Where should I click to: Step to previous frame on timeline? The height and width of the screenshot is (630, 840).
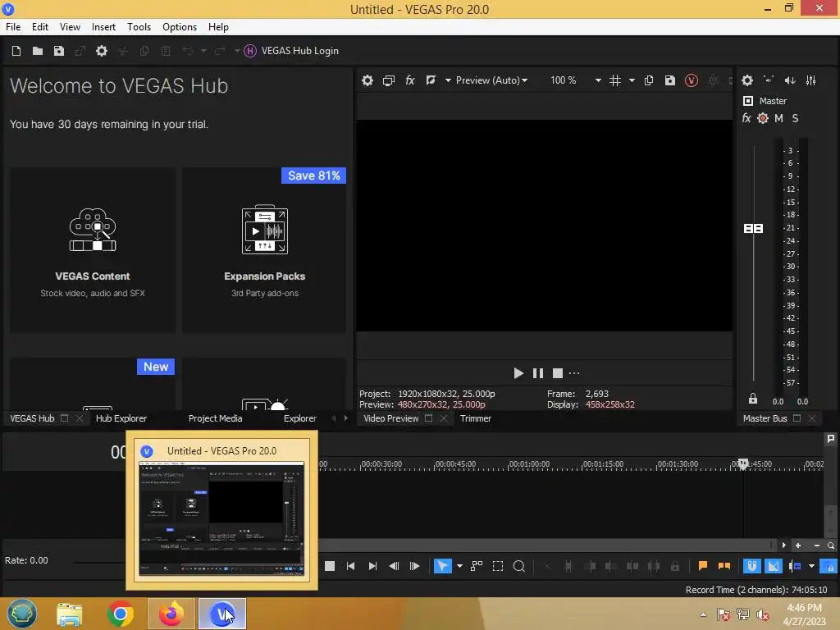[394, 566]
